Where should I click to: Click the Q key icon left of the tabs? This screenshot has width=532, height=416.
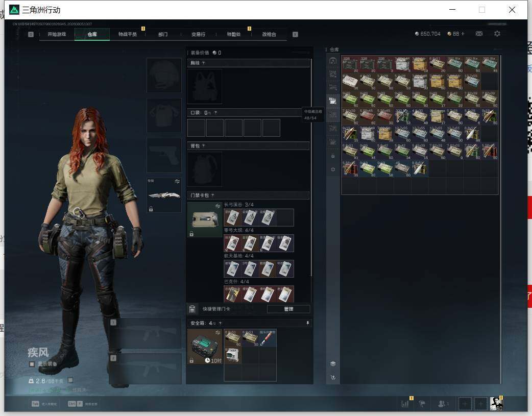click(x=31, y=34)
